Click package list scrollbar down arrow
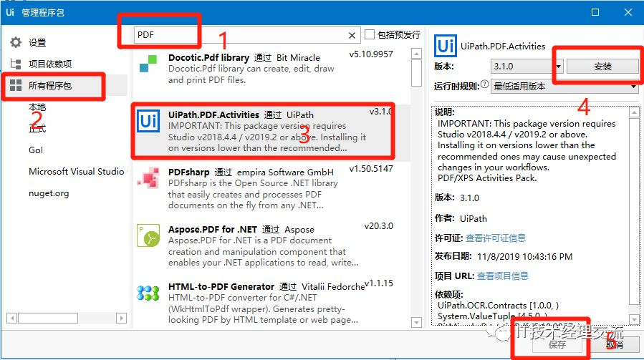The width and height of the screenshot is (644, 360). pos(416,323)
